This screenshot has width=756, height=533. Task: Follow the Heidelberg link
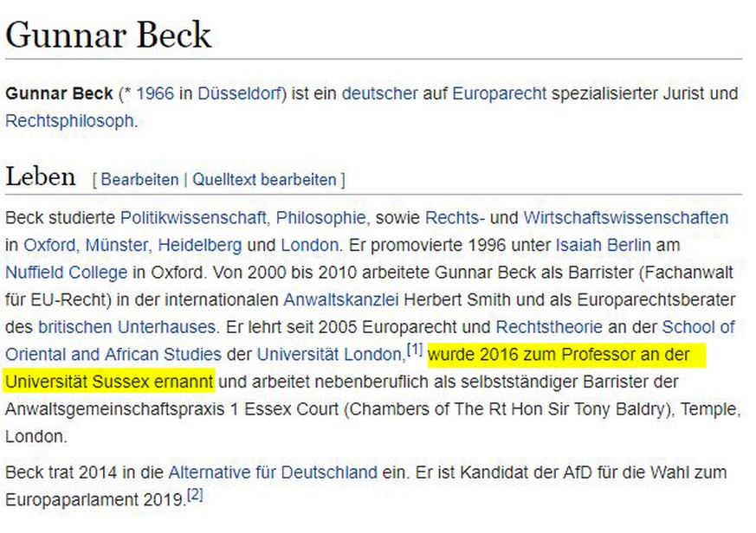tap(199, 245)
